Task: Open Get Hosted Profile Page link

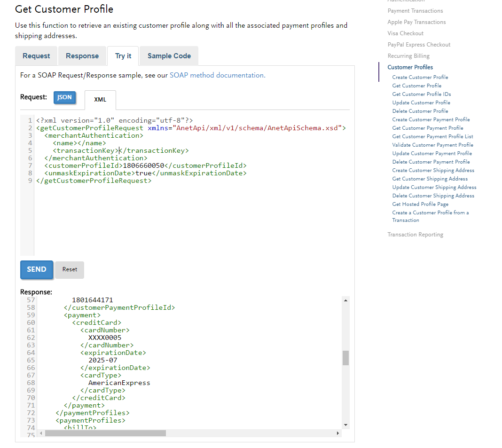Action: pyautogui.click(x=420, y=204)
